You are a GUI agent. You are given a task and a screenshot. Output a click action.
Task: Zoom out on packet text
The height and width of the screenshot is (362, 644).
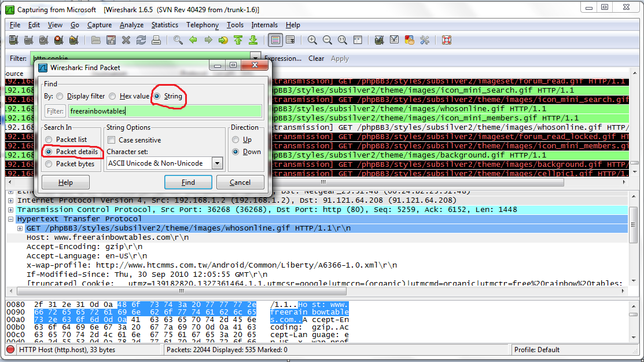[327, 40]
